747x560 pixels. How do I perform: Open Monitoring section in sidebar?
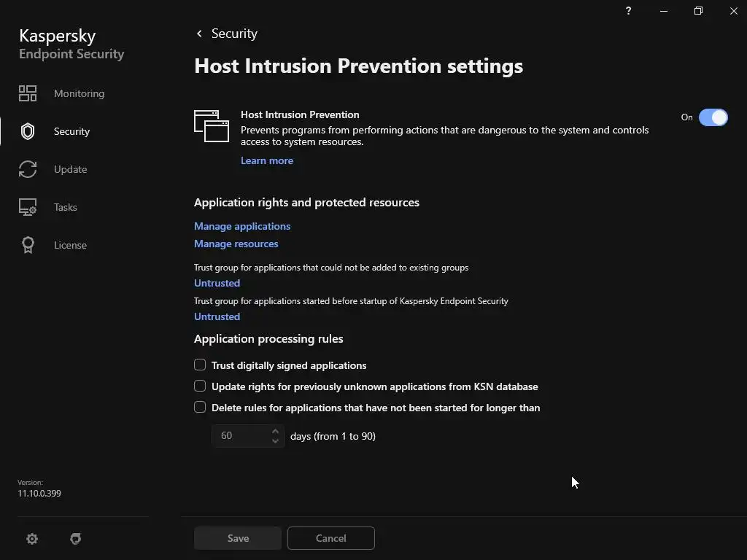pos(79,93)
